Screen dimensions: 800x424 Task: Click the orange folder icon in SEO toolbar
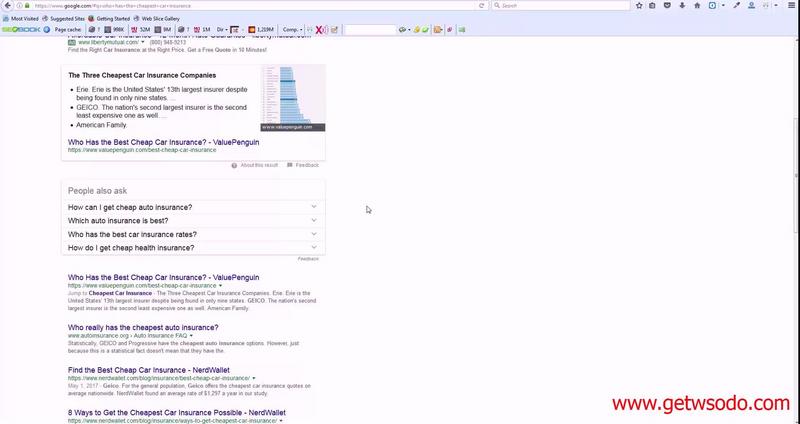[x=437, y=30]
